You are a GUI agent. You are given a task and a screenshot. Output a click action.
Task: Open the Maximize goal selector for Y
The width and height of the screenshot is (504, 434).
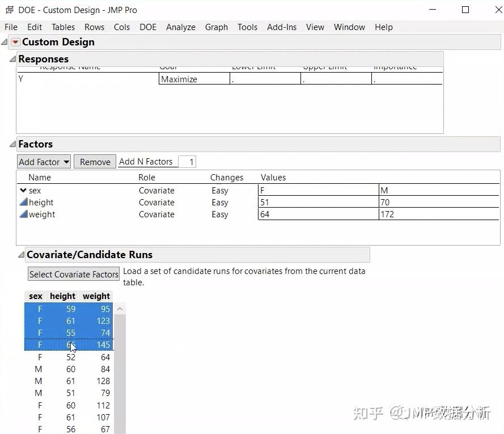(194, 78)
